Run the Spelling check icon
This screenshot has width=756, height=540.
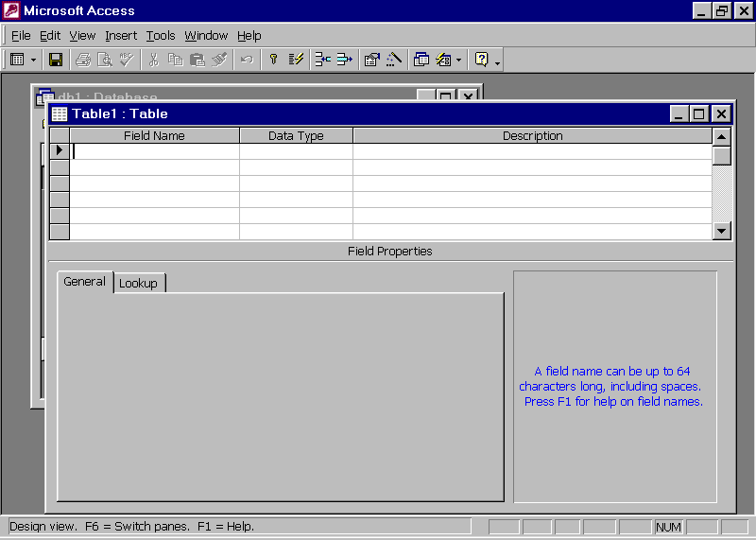click(x=127, y=60)
